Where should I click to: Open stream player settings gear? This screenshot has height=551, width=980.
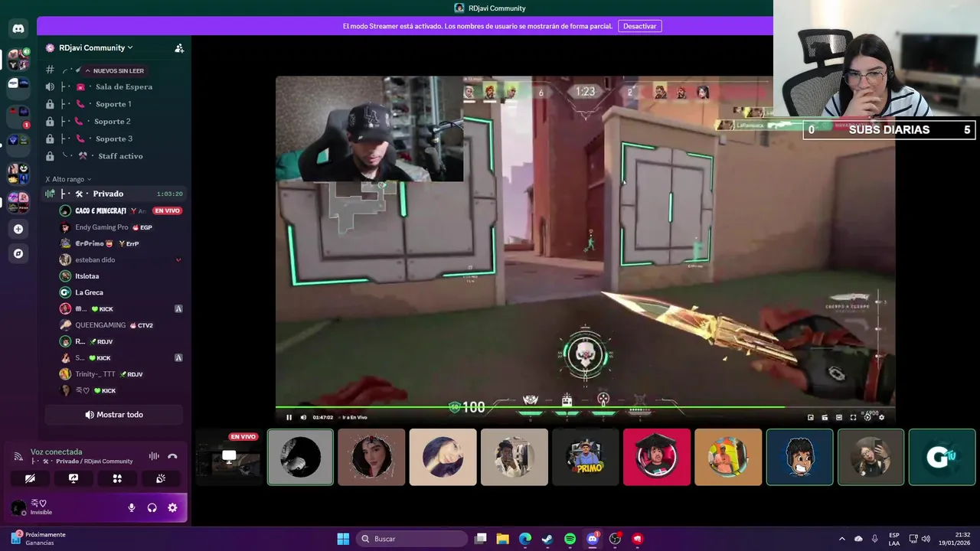coord(881,417)
